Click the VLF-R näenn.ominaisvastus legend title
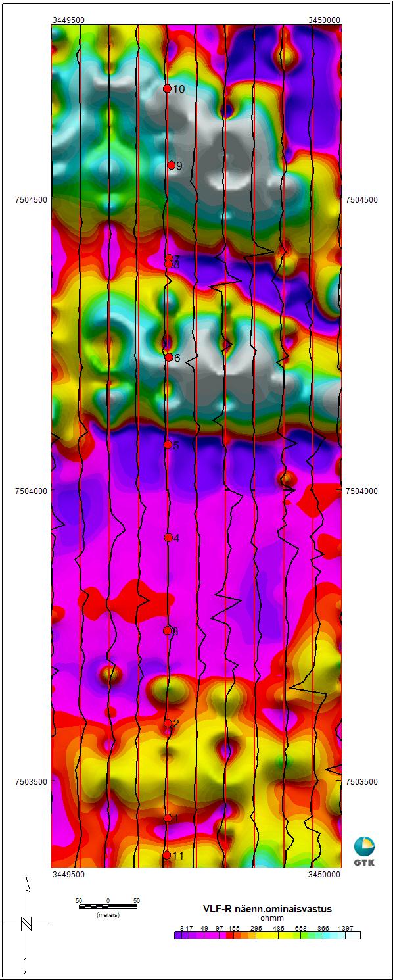Screen dimensions: 393x980 click(267, 908)
